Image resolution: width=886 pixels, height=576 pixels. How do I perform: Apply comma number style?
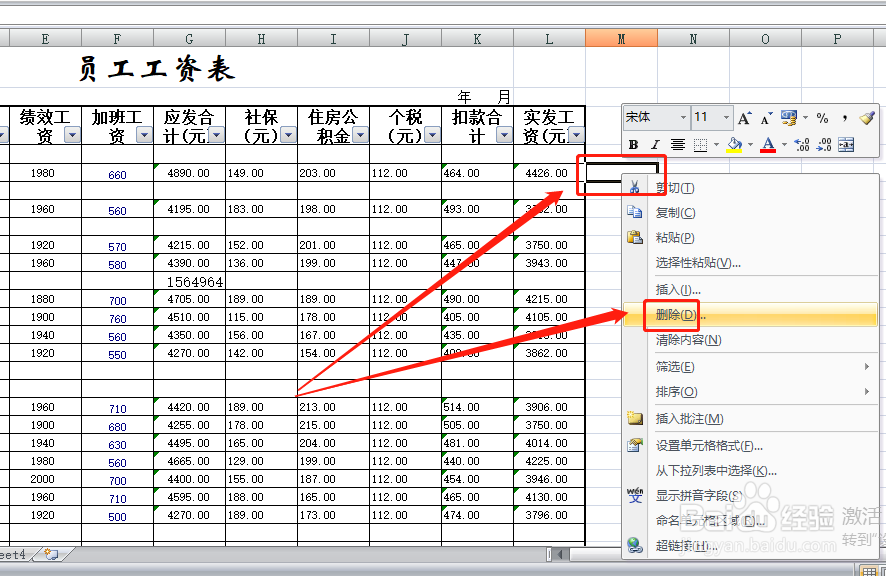click(x=843, y=117)
